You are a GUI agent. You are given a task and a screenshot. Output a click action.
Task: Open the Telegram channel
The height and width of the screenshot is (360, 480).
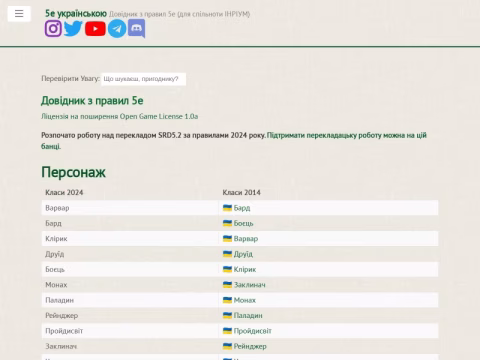tap(117, 29)
